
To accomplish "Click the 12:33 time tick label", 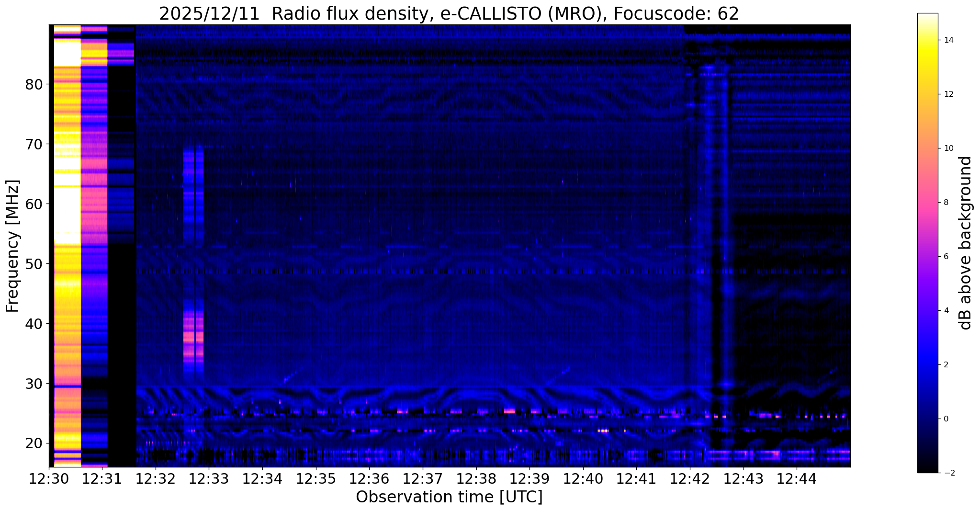I will 209,478.
